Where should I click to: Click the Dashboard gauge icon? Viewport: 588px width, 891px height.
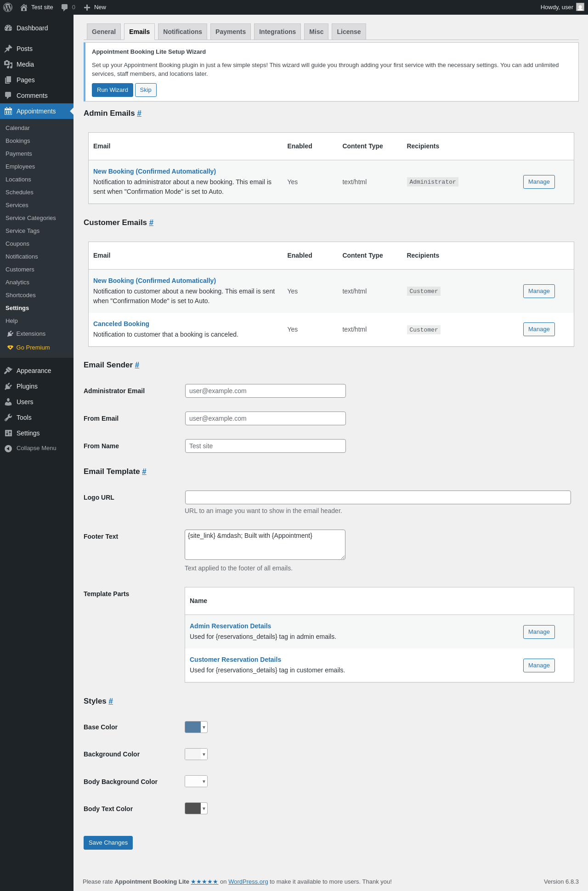point(8,28)
